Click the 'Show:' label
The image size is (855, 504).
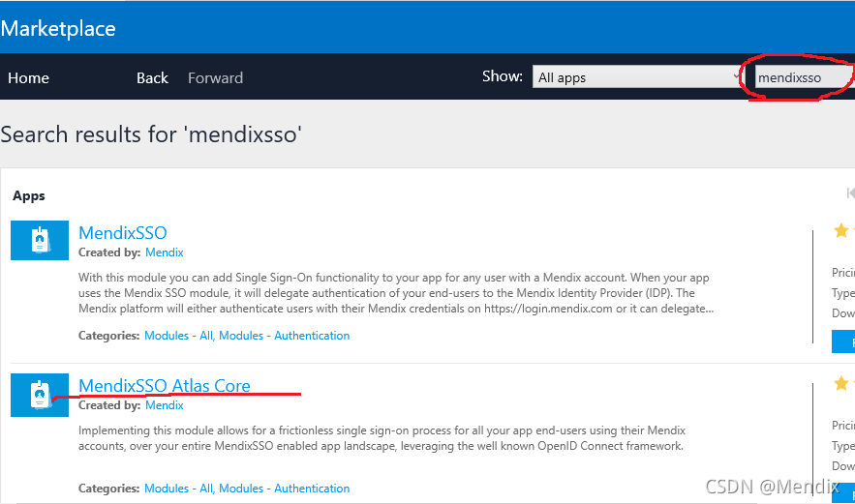tap(503, 76)
